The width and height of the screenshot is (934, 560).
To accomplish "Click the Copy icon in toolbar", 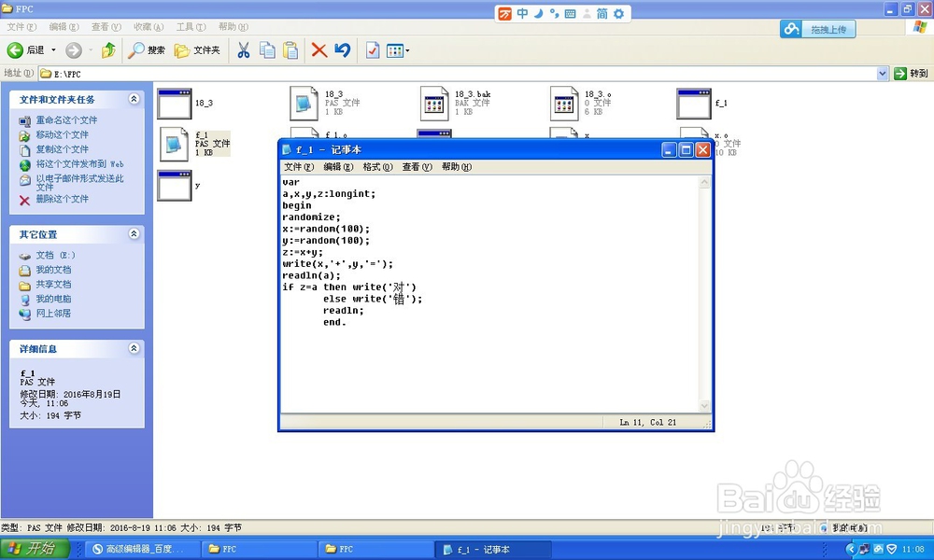I will (x=267, y=50).
